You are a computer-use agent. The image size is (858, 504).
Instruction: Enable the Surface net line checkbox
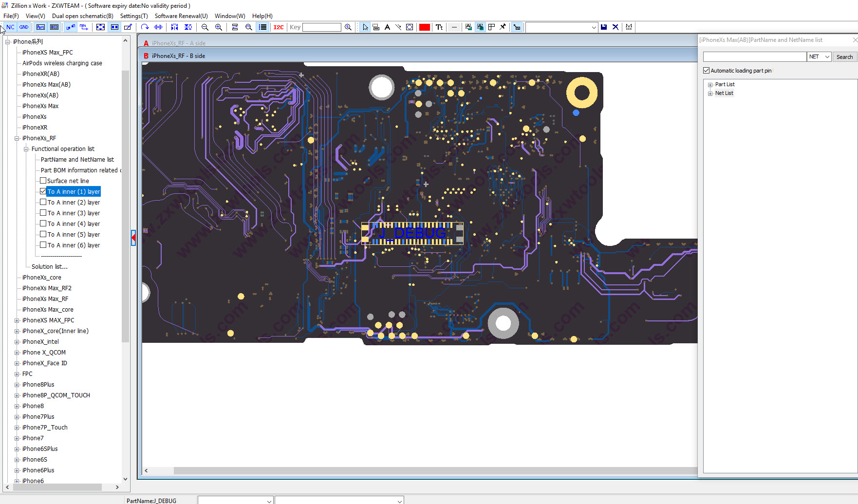click(43, 181)
